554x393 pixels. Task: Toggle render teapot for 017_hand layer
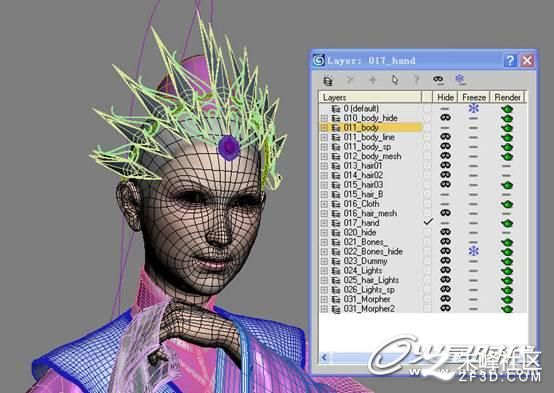click(x=507, y=223)
